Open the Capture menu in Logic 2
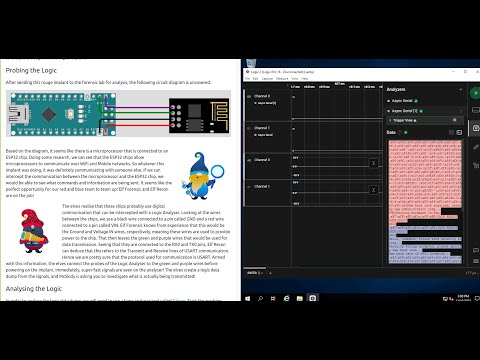 tap(267, 79)
